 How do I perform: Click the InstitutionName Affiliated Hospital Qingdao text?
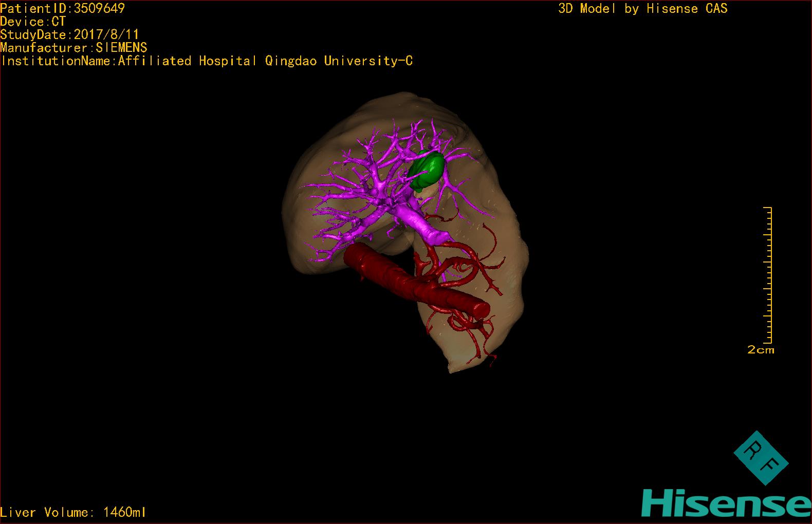[207, 61]
